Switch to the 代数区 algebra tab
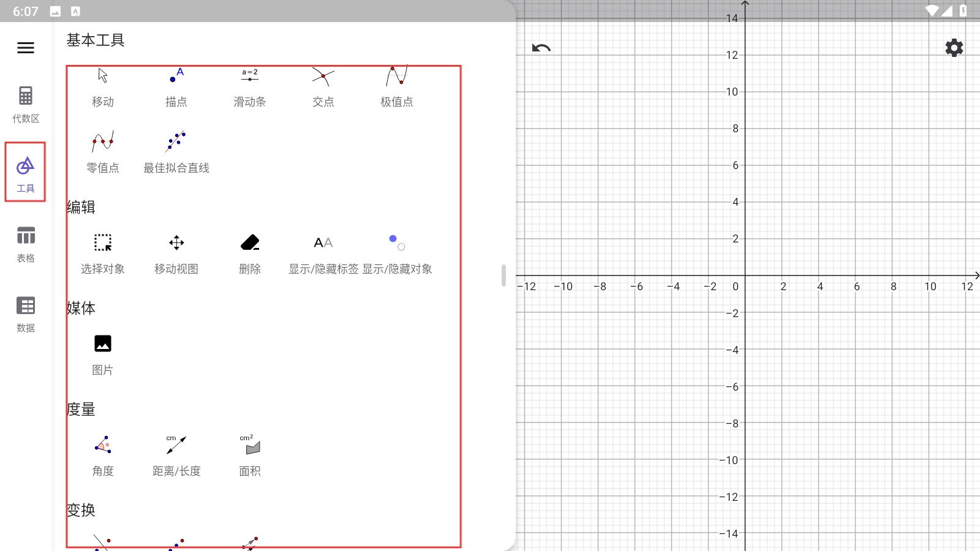 [26, 104]
